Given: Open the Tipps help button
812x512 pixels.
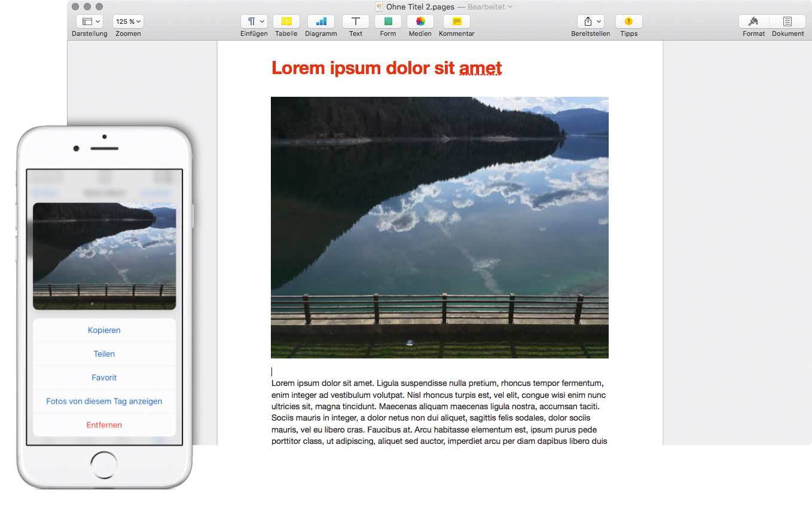Looking at the screenshot, I should point(628,22).
